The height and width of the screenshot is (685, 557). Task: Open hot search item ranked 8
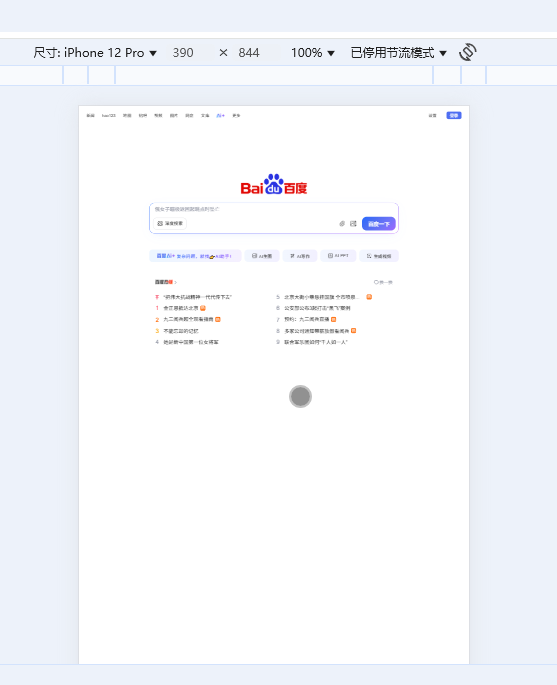[x=317, y=331]
